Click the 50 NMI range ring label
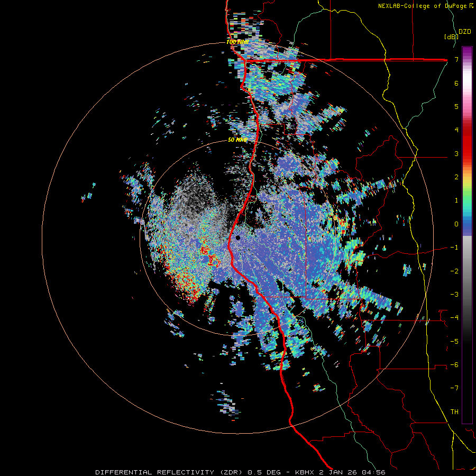Viewport: 476px width, 476px height. pos(237,140)
